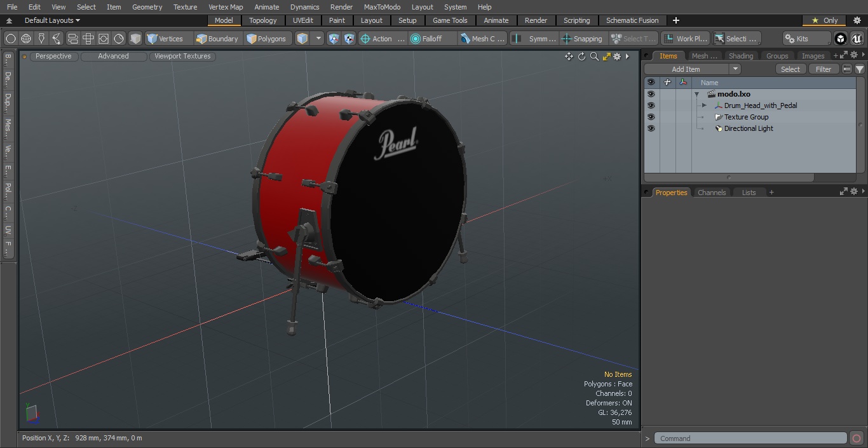Open the Advanced shading style dropdown

(x=113, y=57)
